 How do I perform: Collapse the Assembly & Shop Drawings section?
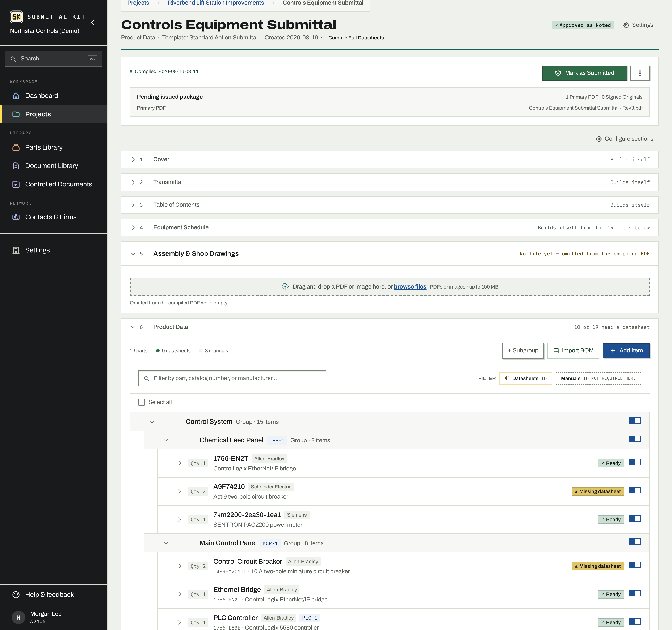click(133, 254)
